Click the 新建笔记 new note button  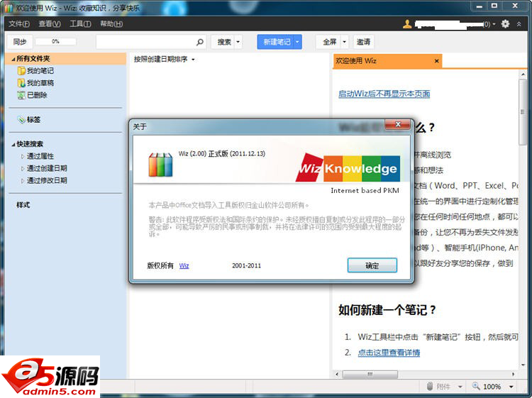pos(277,42)
